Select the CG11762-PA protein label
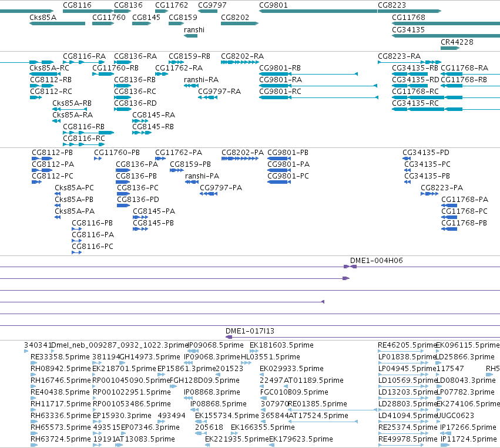 [179, 153]
